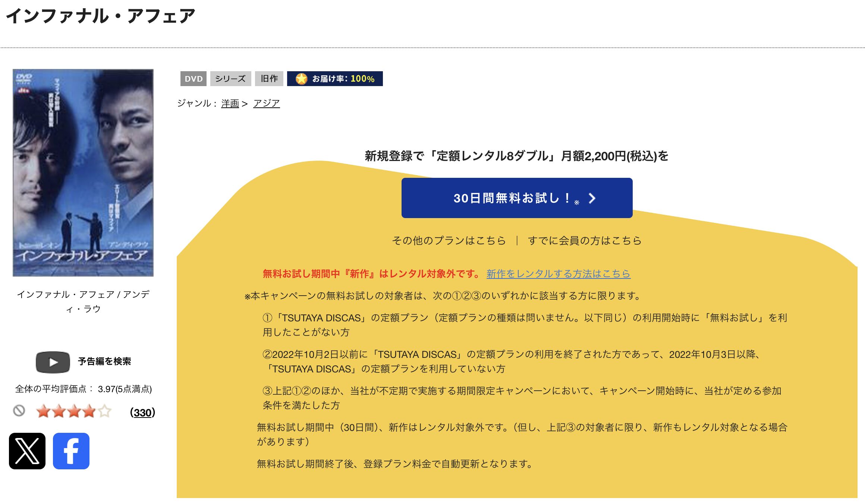865x504 pixels.
Task: Rate the movie with the fourth star
Action: (x=89, y=411)
